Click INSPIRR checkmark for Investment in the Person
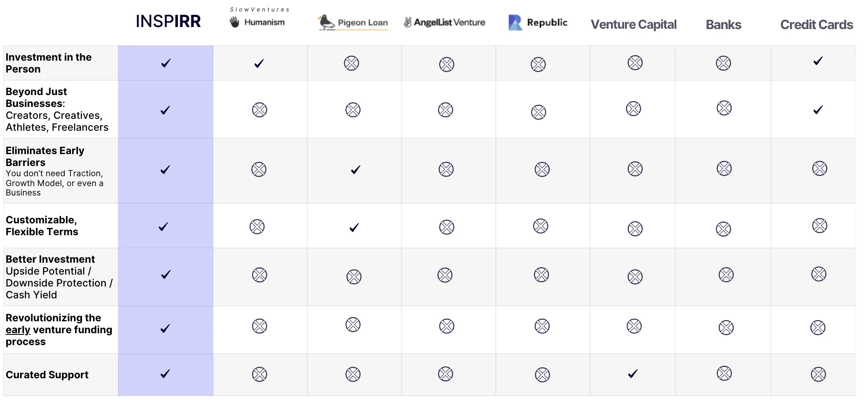The width and height of the screenshot is (868, 400). [166, 63]
